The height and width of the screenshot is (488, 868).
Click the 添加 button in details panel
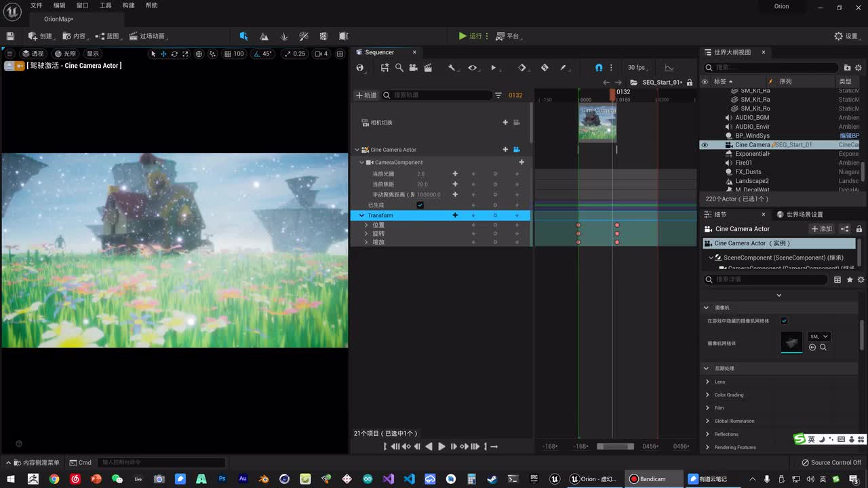(x=822, y=229)
